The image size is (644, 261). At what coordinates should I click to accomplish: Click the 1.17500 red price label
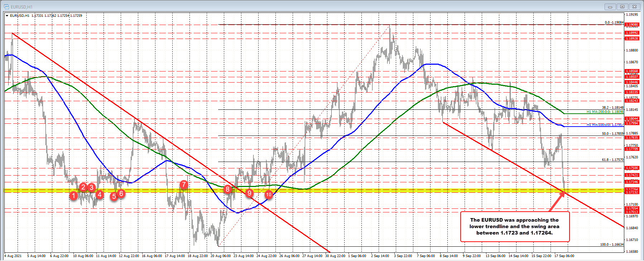[x=631, y=168]
